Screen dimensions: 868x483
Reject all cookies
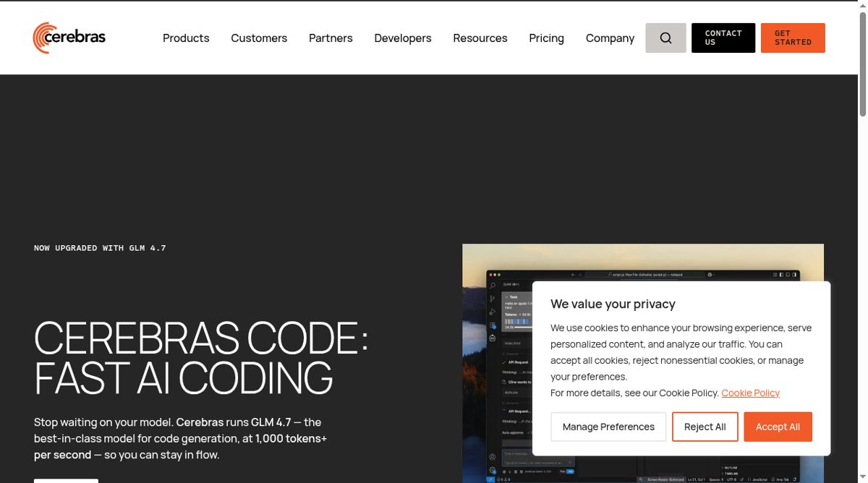coord(705,427)
